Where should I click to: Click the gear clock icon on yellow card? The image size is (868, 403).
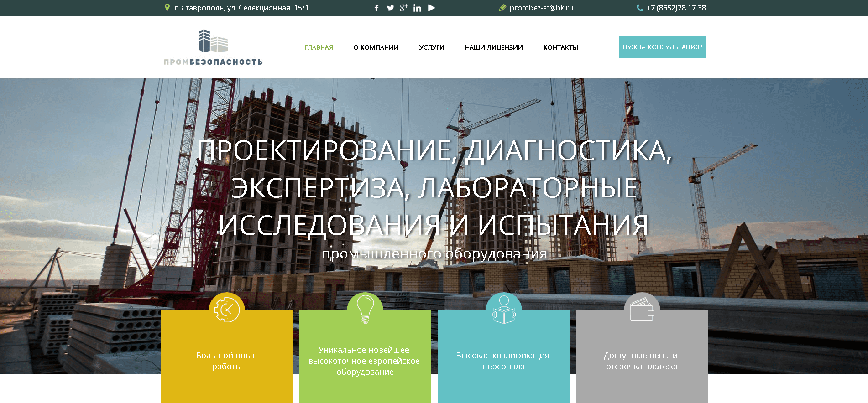tap(227, 310)
